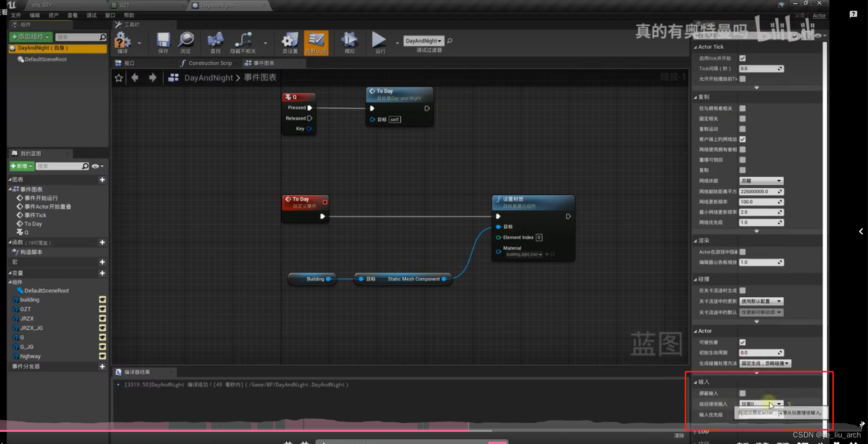This screenshot has width=868, height=444.
Task: Toggle the 屏蔽输入 checkbox
Action: (x=742, y=393)
